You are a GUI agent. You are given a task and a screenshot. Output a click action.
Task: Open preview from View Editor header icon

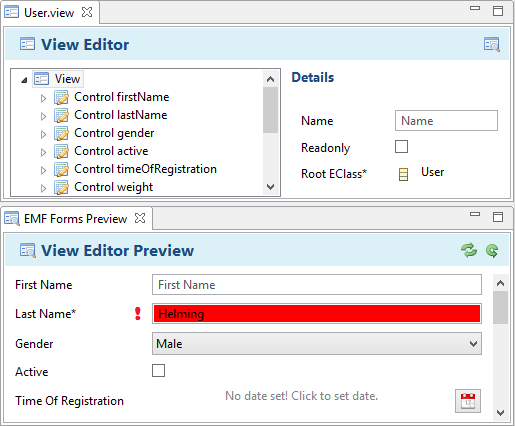point(492,44)
